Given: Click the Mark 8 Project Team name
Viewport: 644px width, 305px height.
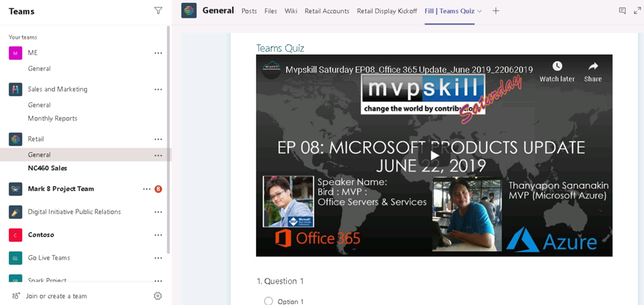Looking at the screenshot, I should [x=61, y=189].
